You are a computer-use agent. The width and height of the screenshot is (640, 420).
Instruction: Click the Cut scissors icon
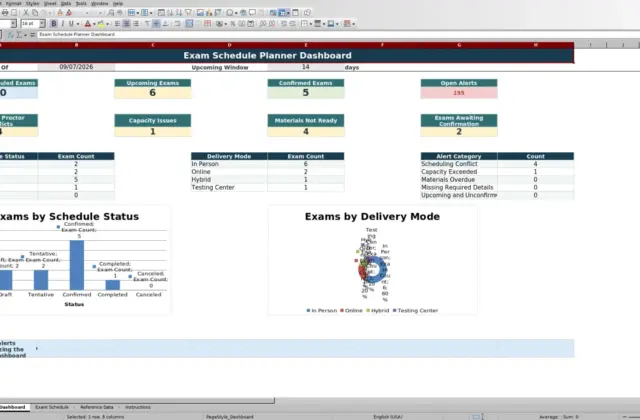click(26, 13)
